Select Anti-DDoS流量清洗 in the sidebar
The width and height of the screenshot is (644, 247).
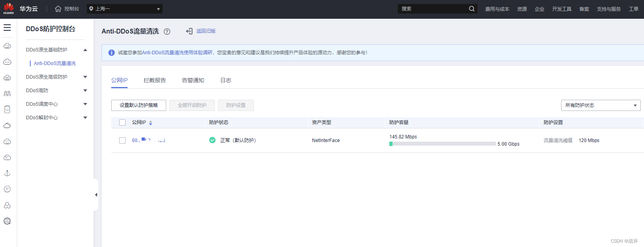click(55, 63)
